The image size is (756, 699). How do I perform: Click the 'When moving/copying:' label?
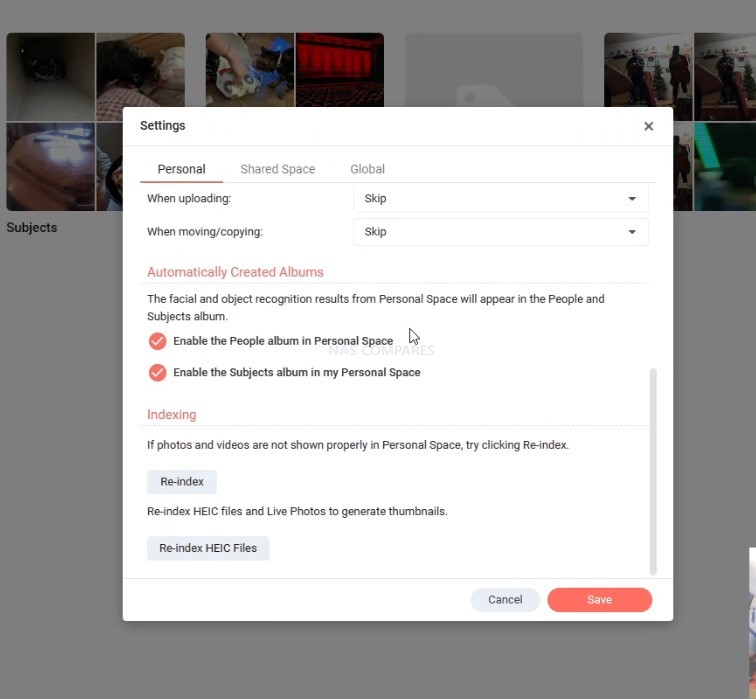point(205,232)
